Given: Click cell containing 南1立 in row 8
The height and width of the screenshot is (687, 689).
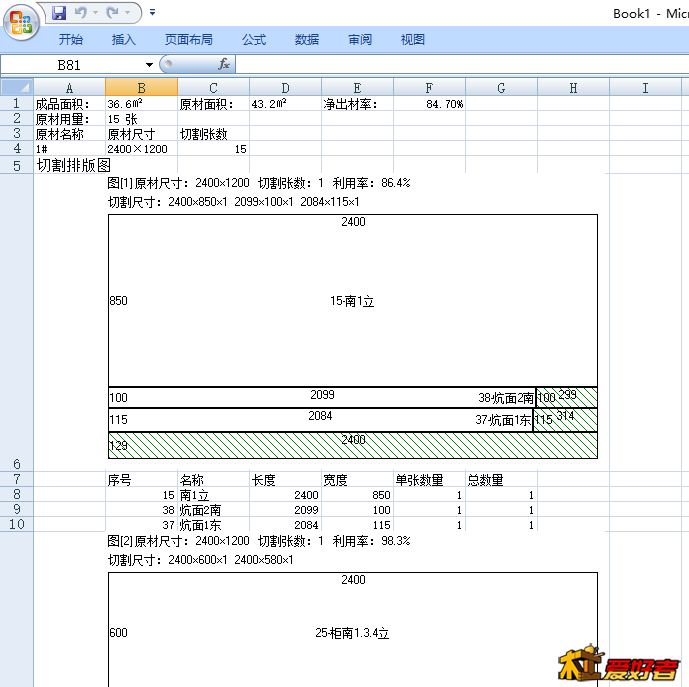Looking at the screenshot, I should pyautogui.click(x=213, y=495).
